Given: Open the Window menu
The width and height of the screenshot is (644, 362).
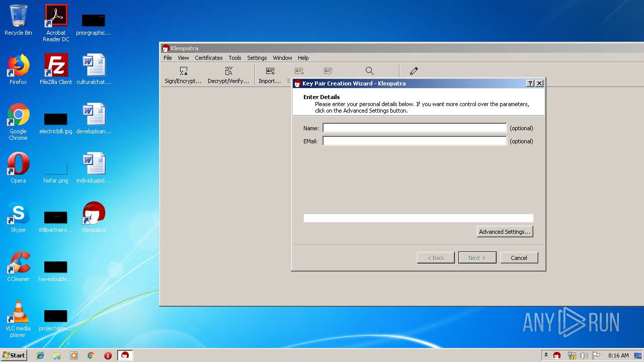Looking at the screenshot, I should [282, 58].
